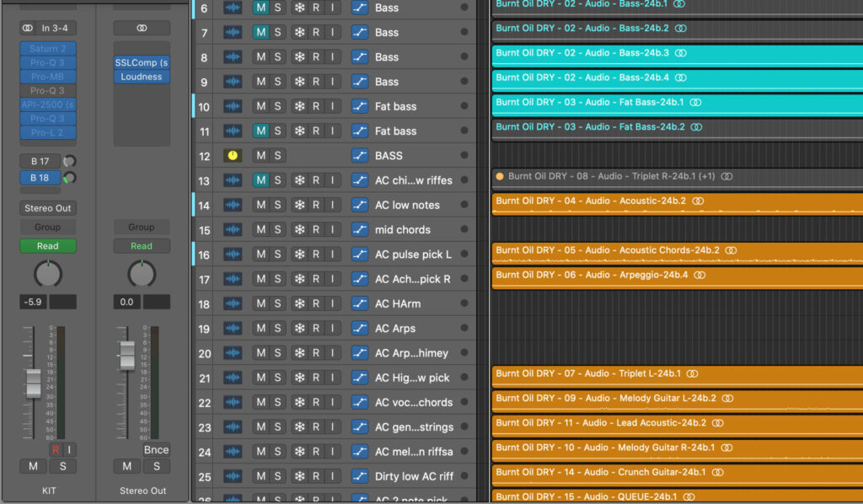Open the Group slot on Stereo Out strip
Viewport: 863px width, 504px height.
[x=142, y=228]
